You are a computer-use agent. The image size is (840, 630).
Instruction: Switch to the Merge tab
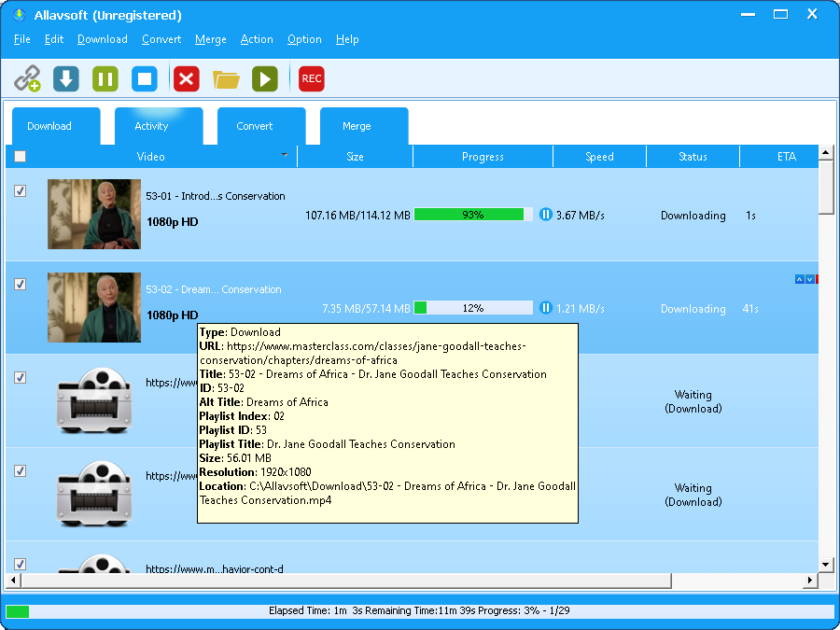(x=364, y=126)
